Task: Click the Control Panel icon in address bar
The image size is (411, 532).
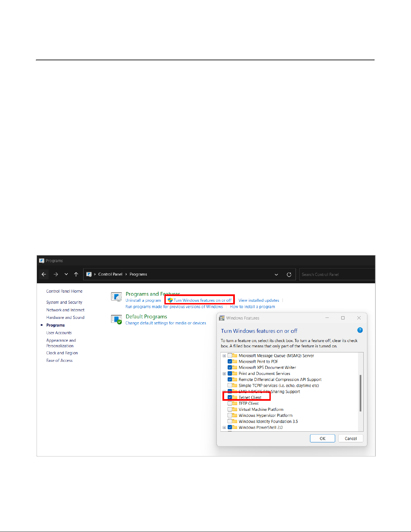Action: pyautogui.click(x=89, y=274)
